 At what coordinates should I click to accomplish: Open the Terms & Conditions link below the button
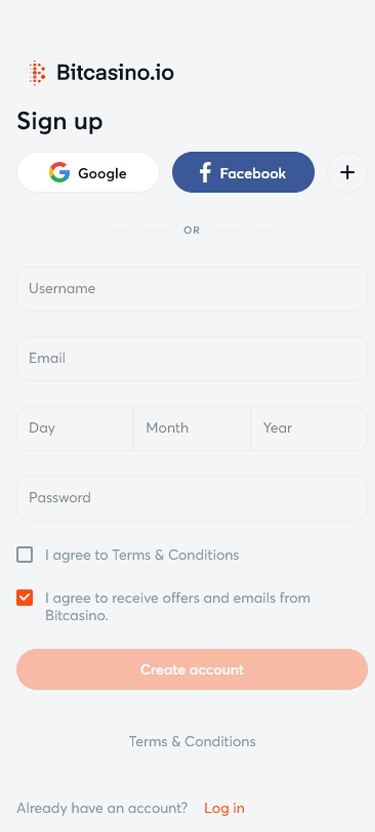[x=192, y=741]
